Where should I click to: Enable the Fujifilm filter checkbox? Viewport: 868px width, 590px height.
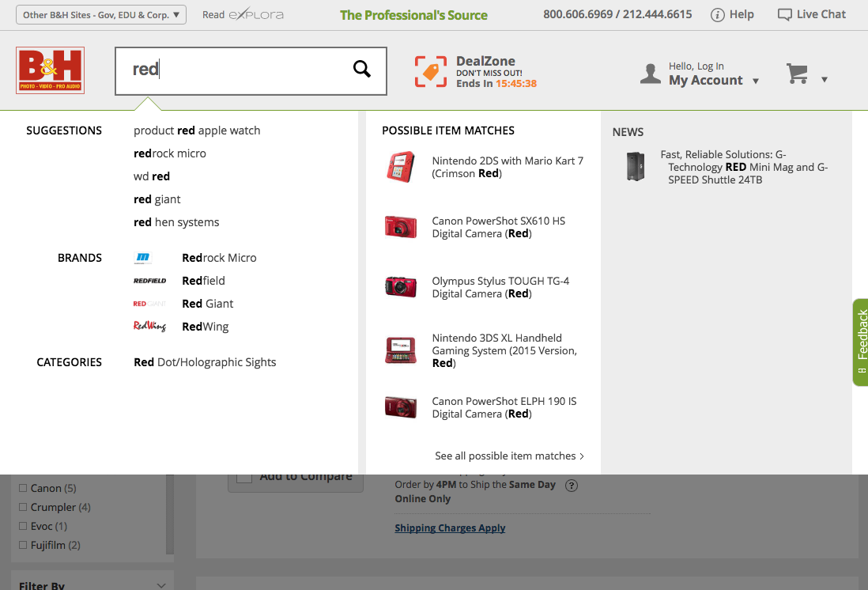(x=23, y=546)
